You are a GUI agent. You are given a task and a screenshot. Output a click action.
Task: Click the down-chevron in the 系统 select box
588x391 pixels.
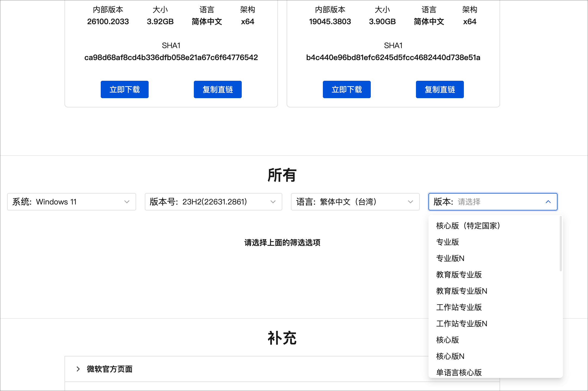[127, 202]
